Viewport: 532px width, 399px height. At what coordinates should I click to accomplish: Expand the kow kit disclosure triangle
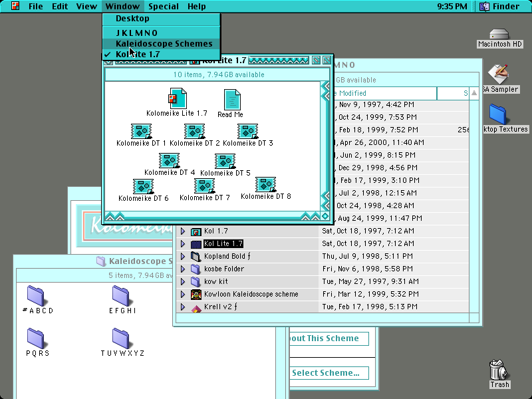point(183,281)
